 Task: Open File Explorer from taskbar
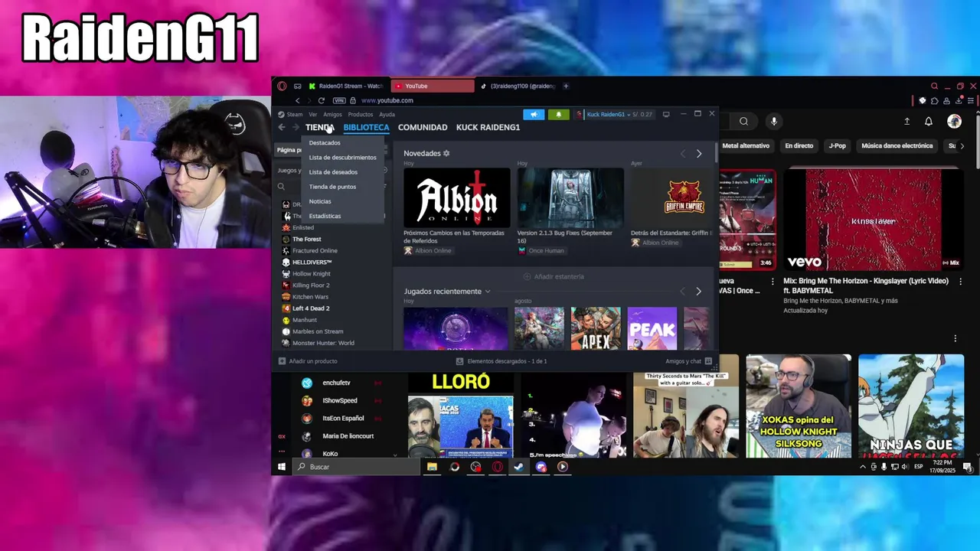pyautogui.click(x=432, y=467)
